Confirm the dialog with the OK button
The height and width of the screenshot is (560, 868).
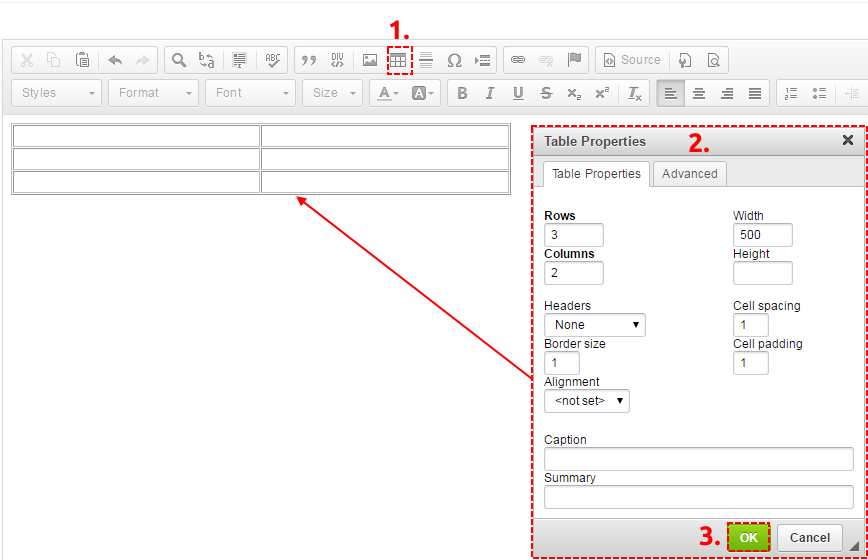click(x=748, y=537)
